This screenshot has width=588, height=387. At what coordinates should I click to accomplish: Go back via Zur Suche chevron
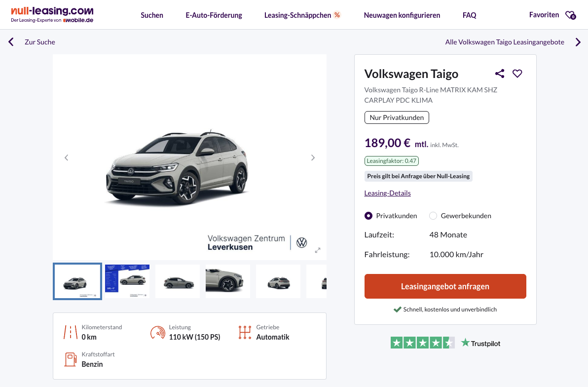click(11, 42)
